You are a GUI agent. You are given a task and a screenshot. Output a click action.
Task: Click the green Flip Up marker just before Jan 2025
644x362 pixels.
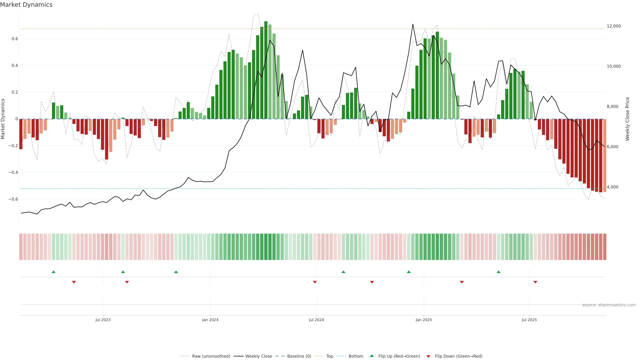point(409,272)
